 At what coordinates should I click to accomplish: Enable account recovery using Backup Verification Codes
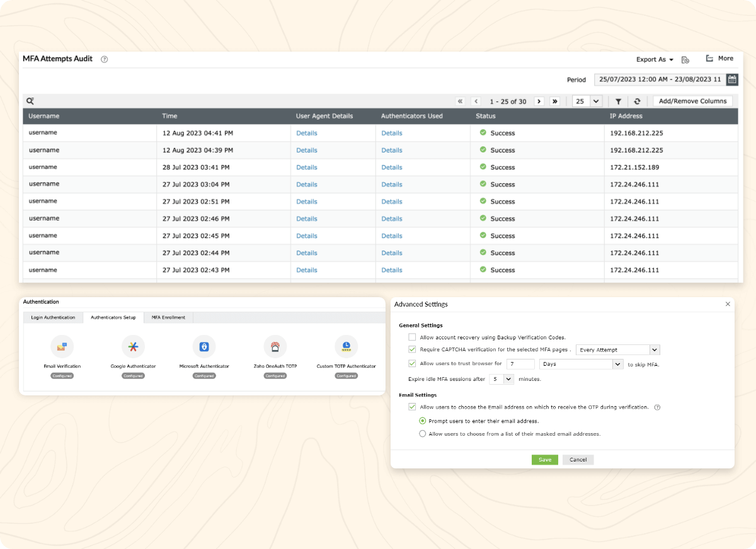pos(413,337)
